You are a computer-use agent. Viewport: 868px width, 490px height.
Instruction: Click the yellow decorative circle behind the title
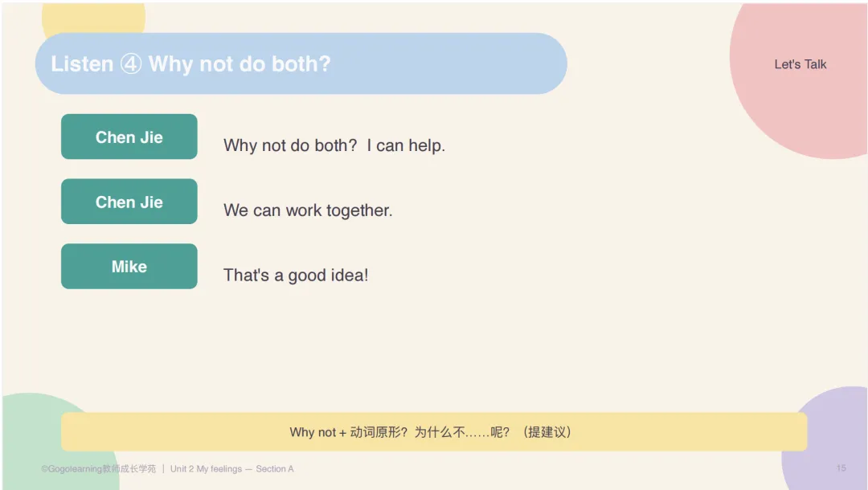click(x=93, y=18)
